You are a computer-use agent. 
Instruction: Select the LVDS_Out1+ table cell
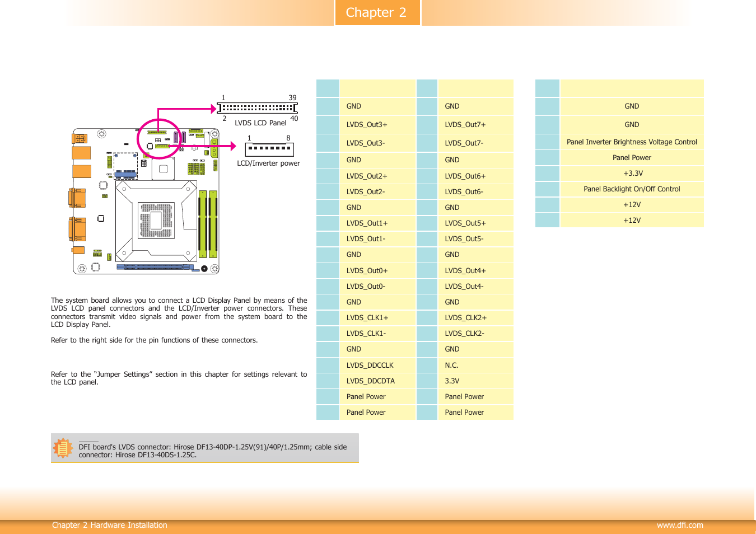point(377,223)
